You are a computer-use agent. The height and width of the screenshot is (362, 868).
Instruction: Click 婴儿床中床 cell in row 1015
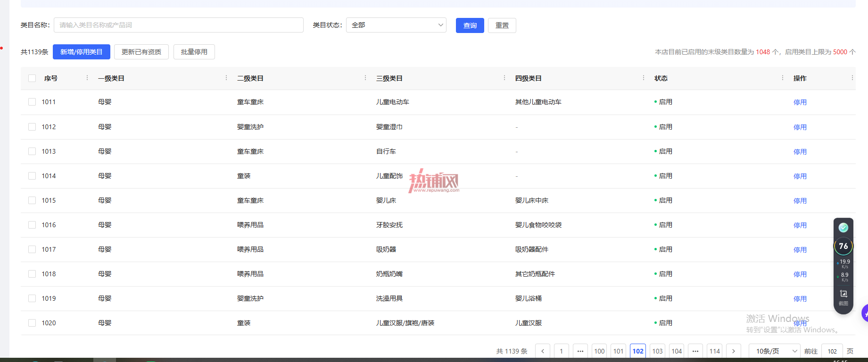click(532, 200)
